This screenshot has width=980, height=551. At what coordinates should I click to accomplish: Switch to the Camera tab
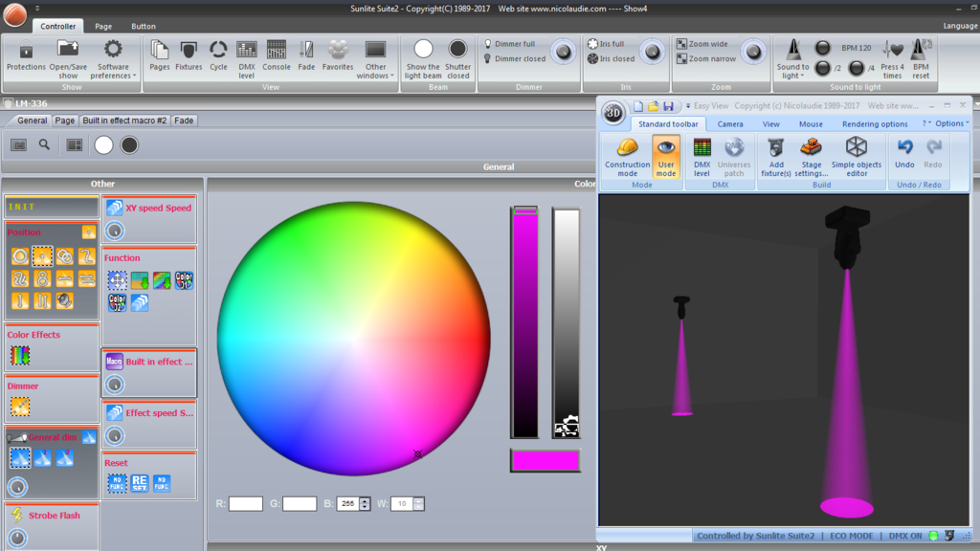pyautogui.click(x=730, y=123)
